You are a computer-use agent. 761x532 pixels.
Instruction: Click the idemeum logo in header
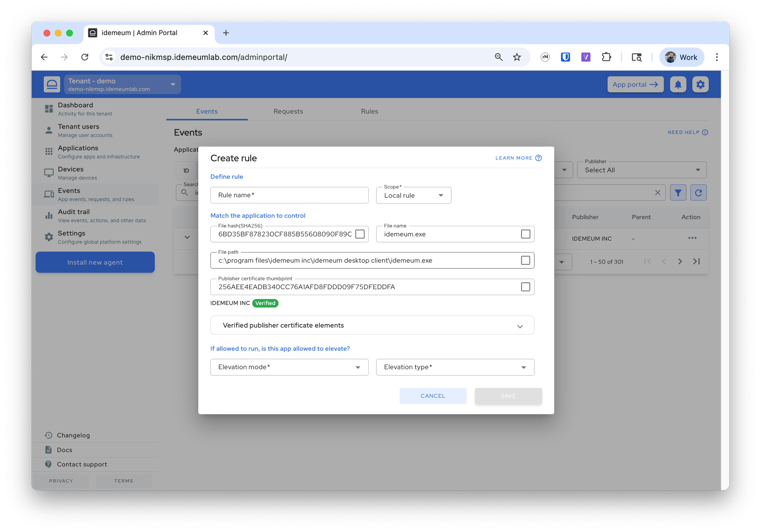(52, 84)
